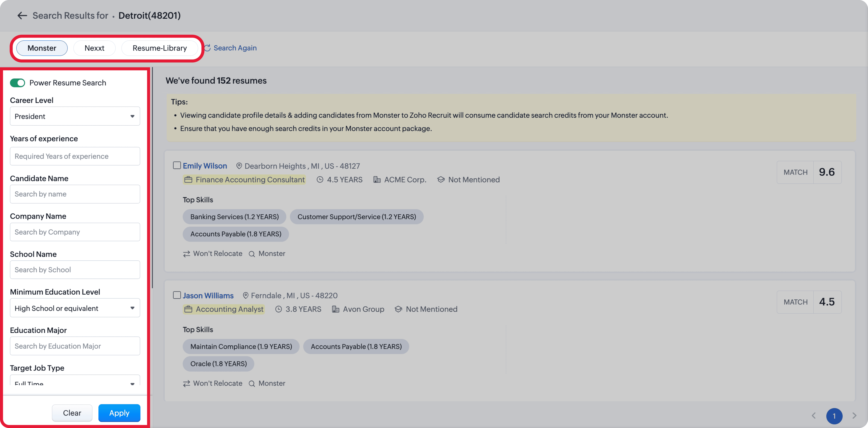The image size is (868, 428).
Task: Open Emily Wilson's candidate profile link
Action: tap(205, 166)
